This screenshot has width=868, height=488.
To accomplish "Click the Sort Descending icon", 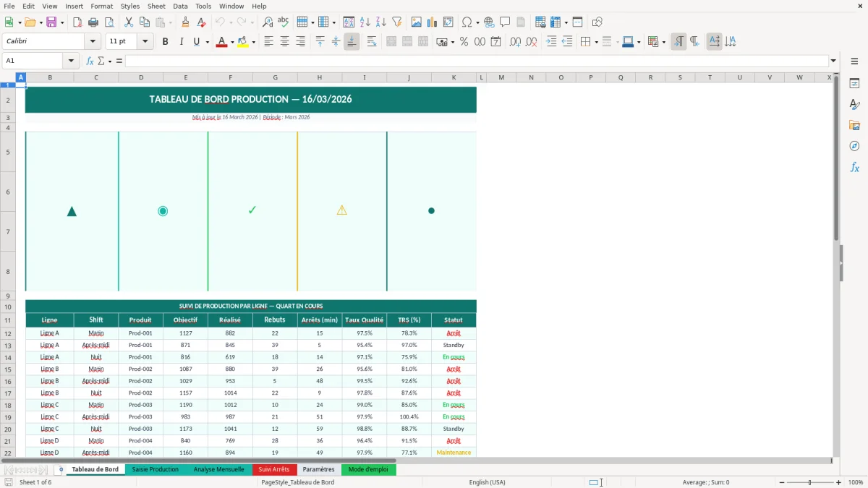I will point(381,22).
